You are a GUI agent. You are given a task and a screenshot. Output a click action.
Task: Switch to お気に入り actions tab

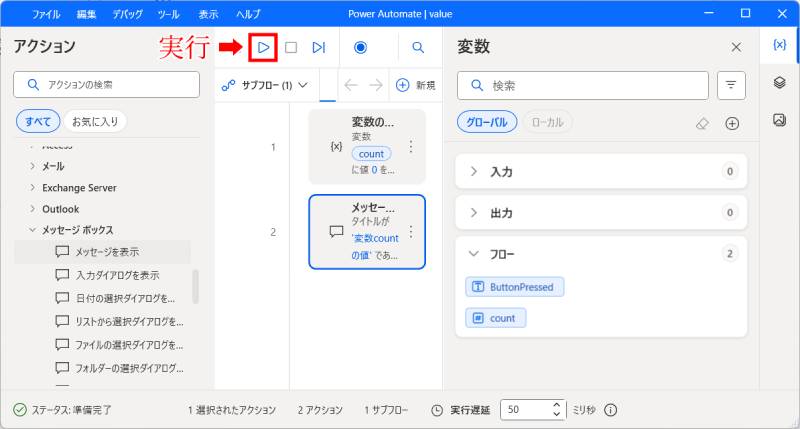point(95,121)
